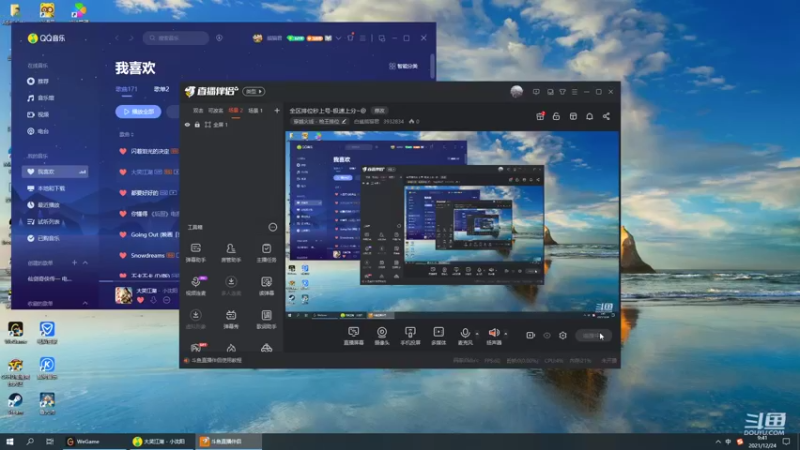Unlike 你懂得 song heart
The image size is (800, 450).
coord(122,214)
